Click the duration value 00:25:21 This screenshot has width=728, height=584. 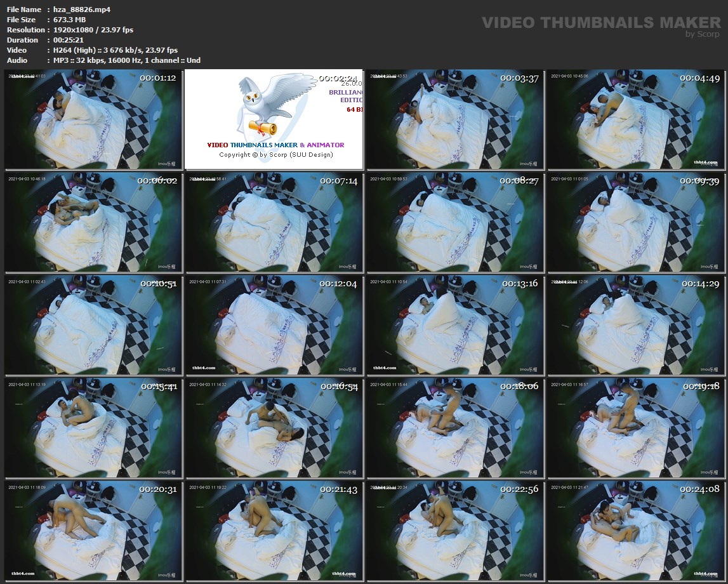click(x=69, y=40)
